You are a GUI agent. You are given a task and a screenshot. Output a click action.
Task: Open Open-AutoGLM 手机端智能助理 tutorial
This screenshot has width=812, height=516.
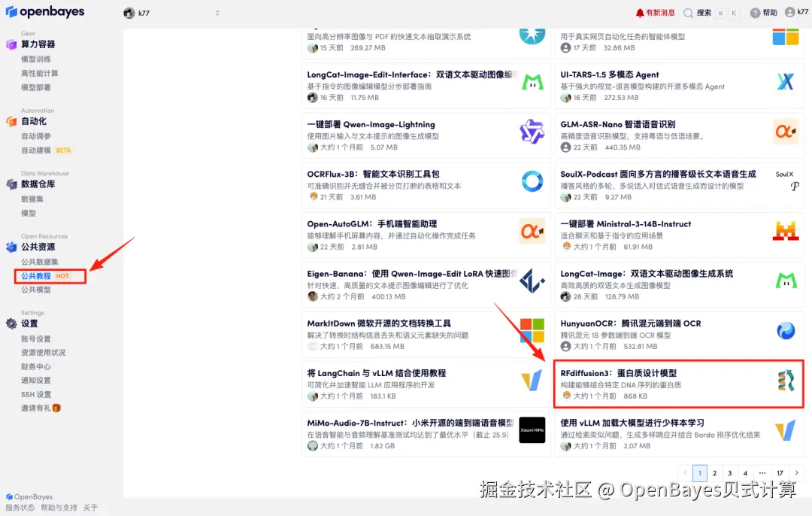click(x=372, y=224)
